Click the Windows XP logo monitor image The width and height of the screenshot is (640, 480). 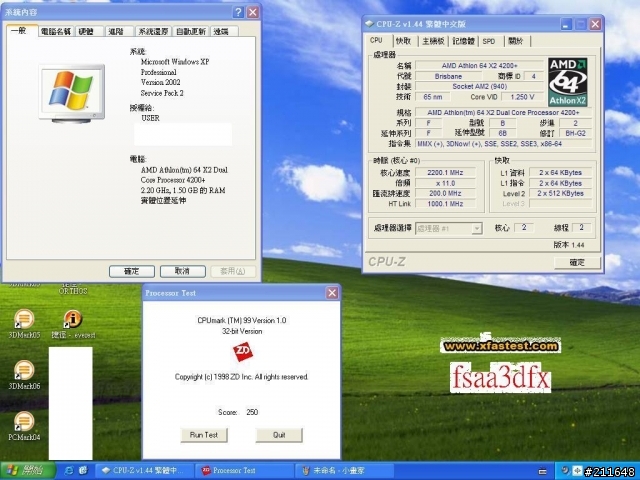coord(71,93)
